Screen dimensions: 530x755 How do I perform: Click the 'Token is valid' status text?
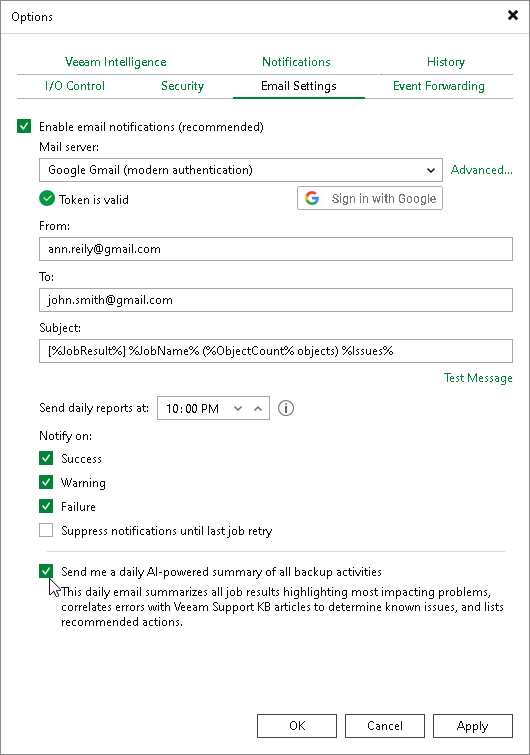pyautogui.click(x=94, y=199)
